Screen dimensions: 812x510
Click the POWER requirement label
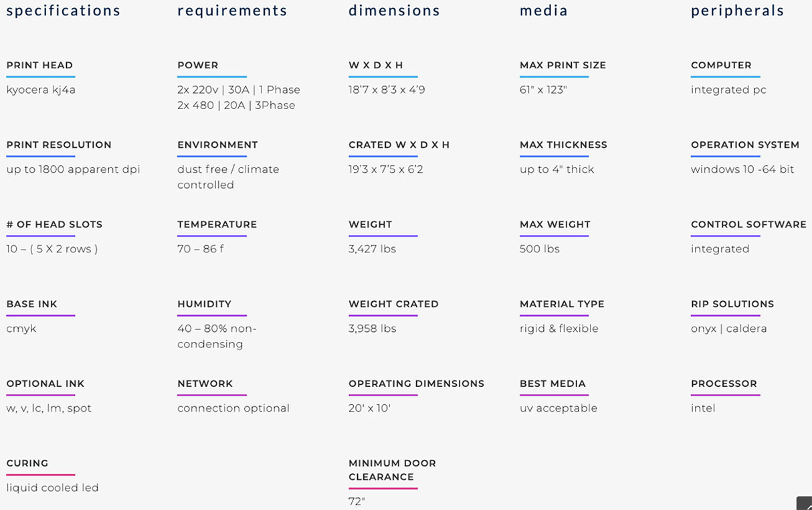tap(198, 65)
